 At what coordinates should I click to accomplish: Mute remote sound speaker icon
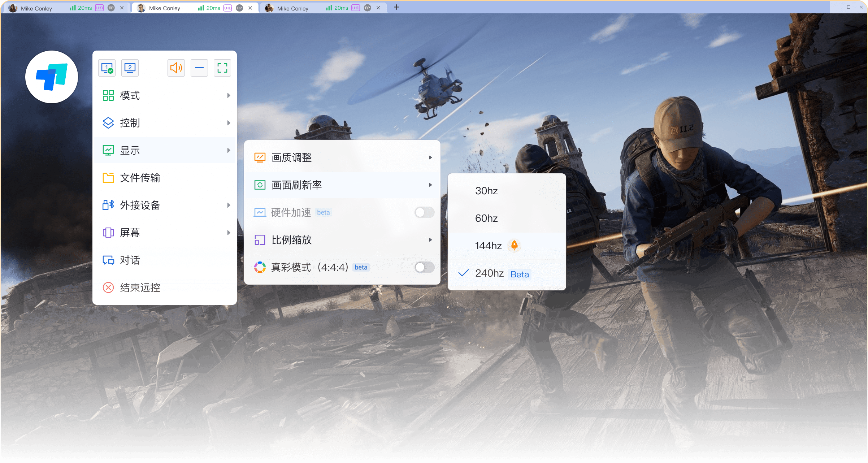176,68
